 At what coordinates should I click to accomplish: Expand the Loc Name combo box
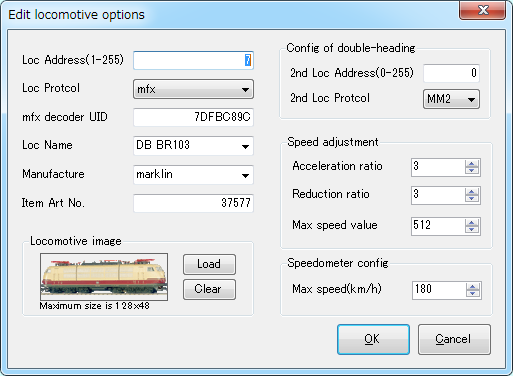(x=245, y=146)
